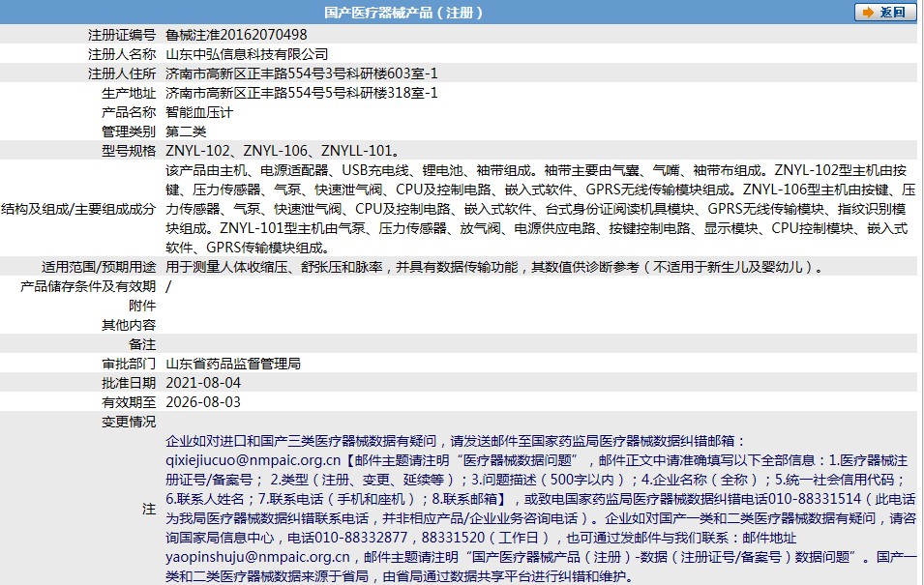The height and width of the screenshot is (585, 924).
Task: Click email address yaopinshuju@nmpaic.org.cn
Action: pyautogui.click(x=257, y=557)
